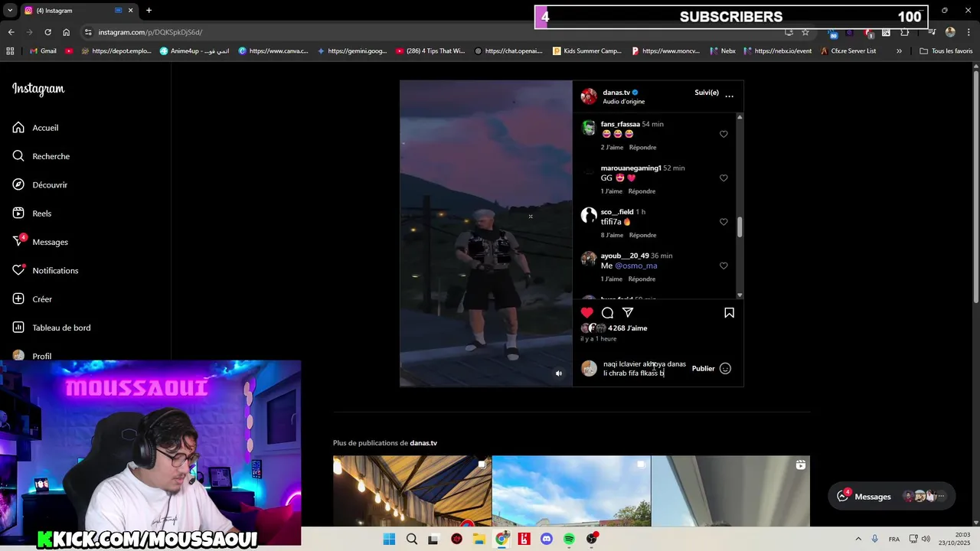
Task: Bookmark this page with star icon
Action: [805, 32]
